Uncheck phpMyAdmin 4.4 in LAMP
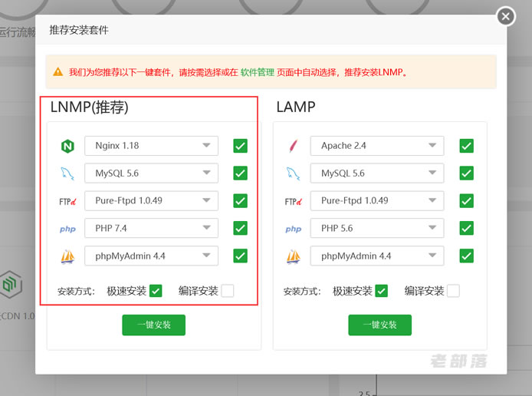 pyautogui.click(x=467, y=256)
